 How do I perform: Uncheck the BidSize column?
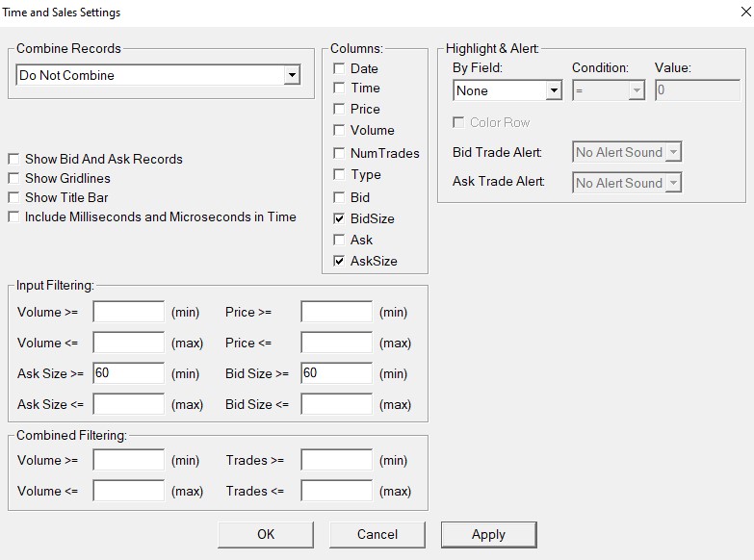point(339,218)
